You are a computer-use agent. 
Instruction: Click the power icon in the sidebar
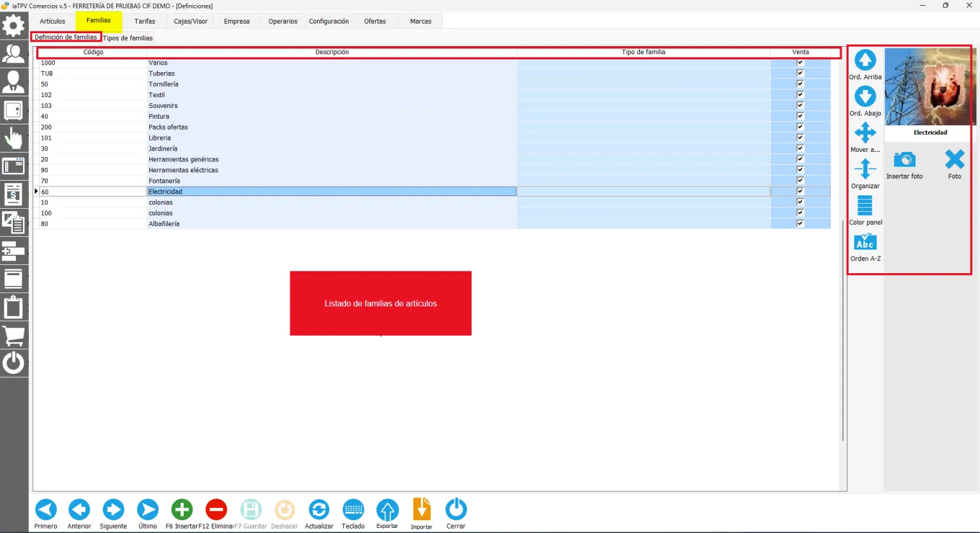pyautogui.click(x=13, y=363)
